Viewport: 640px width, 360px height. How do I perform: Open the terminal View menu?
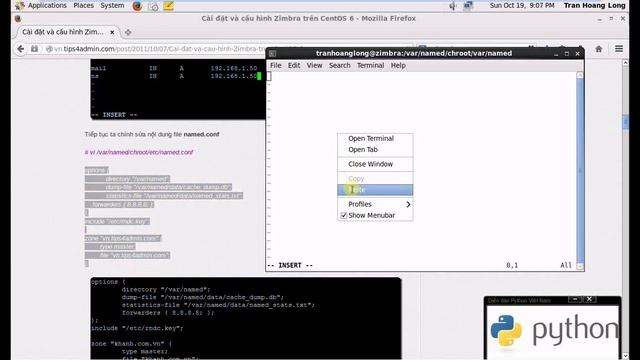(x=314, y=65)
